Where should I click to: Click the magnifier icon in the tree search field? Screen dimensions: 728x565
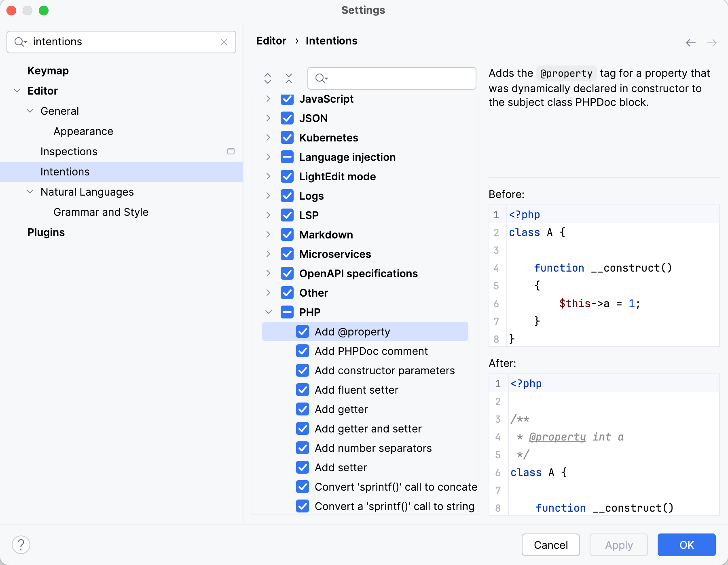point(320,78)
